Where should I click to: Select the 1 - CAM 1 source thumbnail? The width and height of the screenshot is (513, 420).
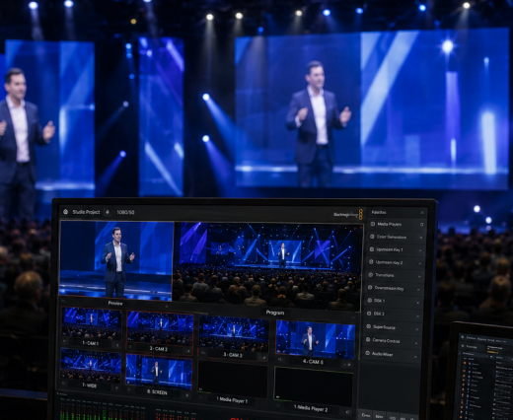pos(91,323)
